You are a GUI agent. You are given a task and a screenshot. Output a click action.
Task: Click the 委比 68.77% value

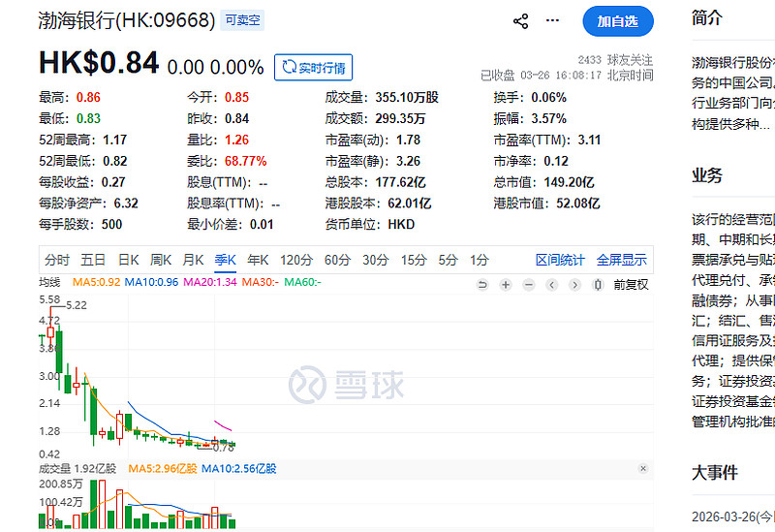click(x=246, y=161)
